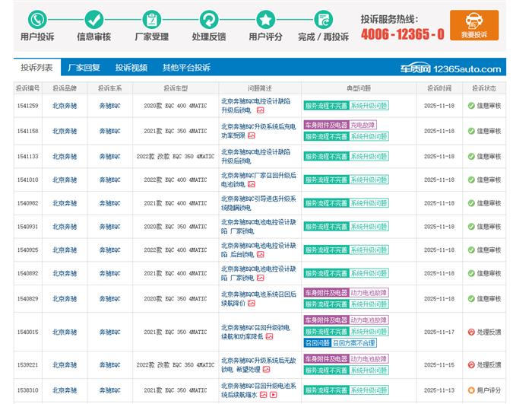Click the 处理反馈 refresh icon

click(x=208, y=20)
